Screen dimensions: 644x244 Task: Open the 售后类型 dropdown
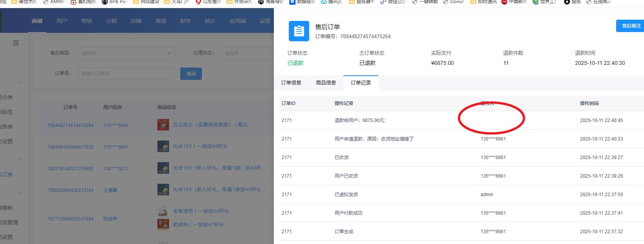tap(126, 53)
